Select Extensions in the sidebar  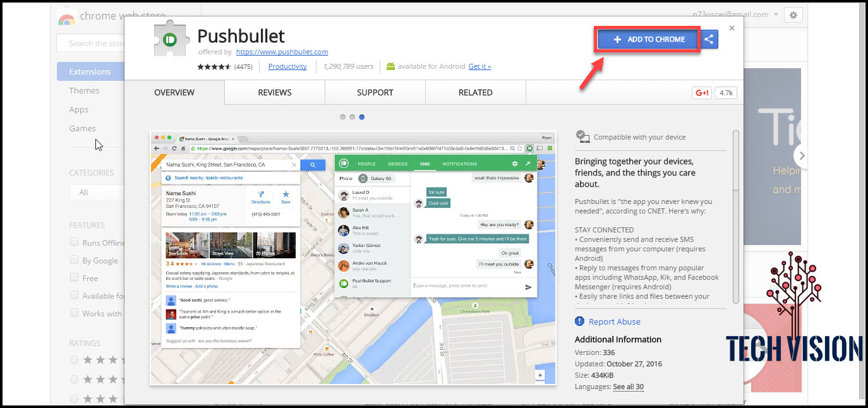[90, 71]
